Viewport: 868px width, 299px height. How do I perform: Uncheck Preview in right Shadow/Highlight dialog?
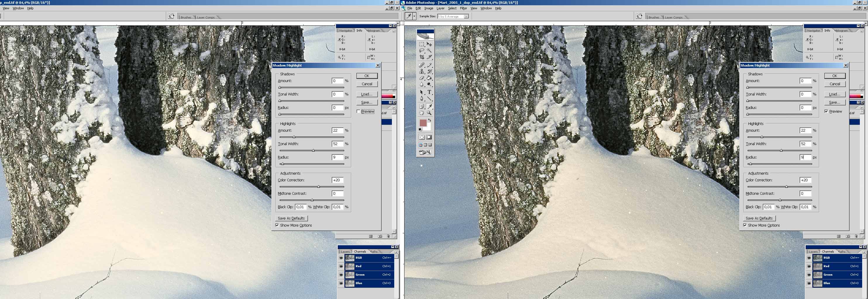click(826, 111)
